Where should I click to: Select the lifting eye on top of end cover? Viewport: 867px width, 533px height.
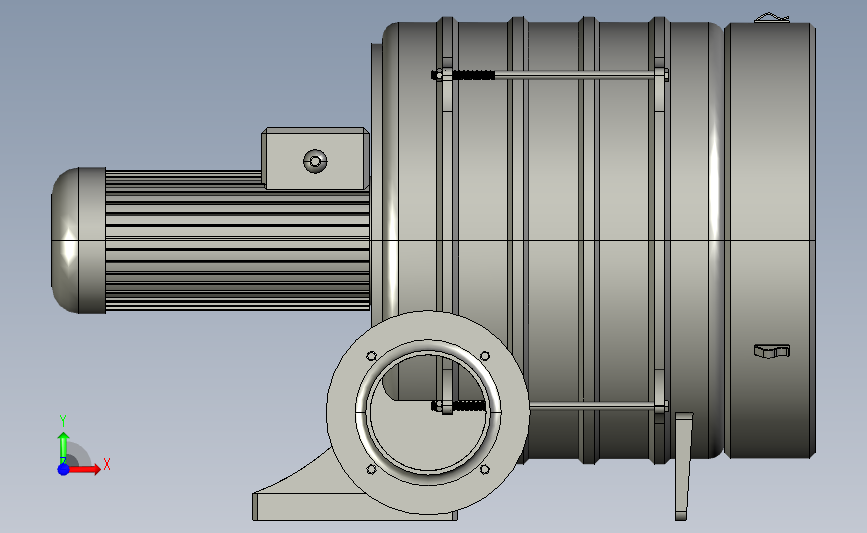[x=772, y=18]
